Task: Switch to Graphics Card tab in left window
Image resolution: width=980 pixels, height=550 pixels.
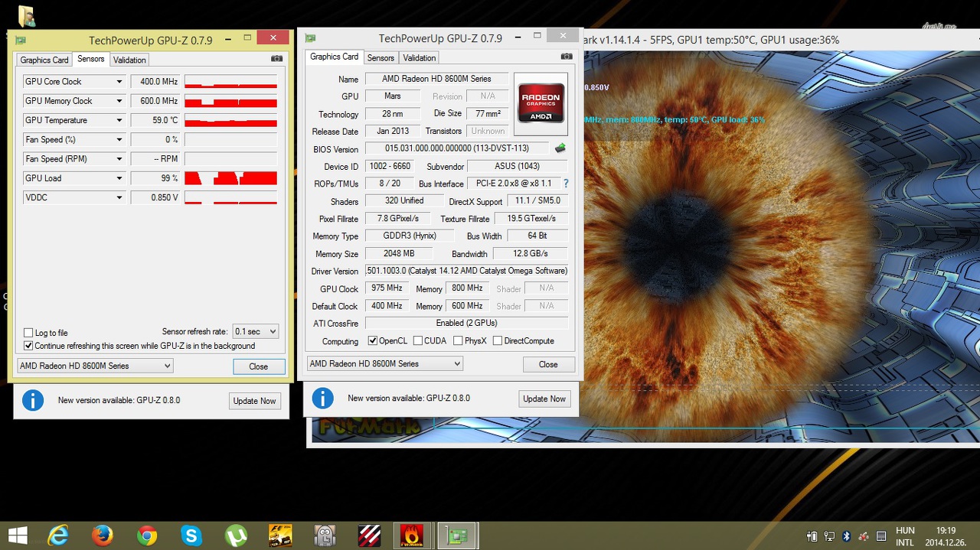Action: (44, 60)
